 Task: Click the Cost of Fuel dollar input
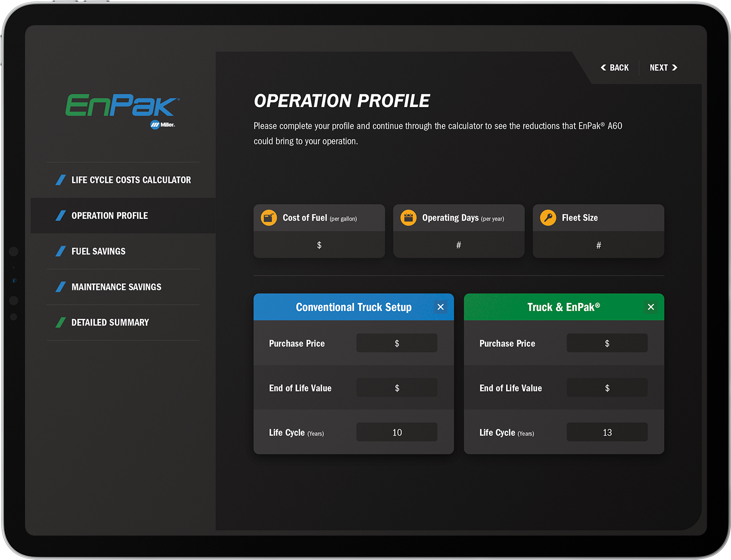(319, 245)
